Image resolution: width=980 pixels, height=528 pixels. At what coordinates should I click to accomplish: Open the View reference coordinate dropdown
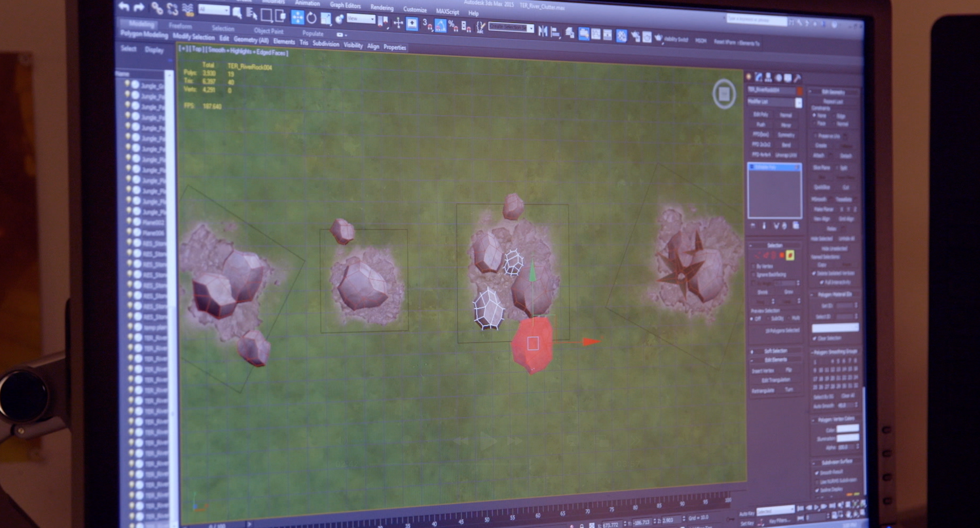click(x=361, y=19)
